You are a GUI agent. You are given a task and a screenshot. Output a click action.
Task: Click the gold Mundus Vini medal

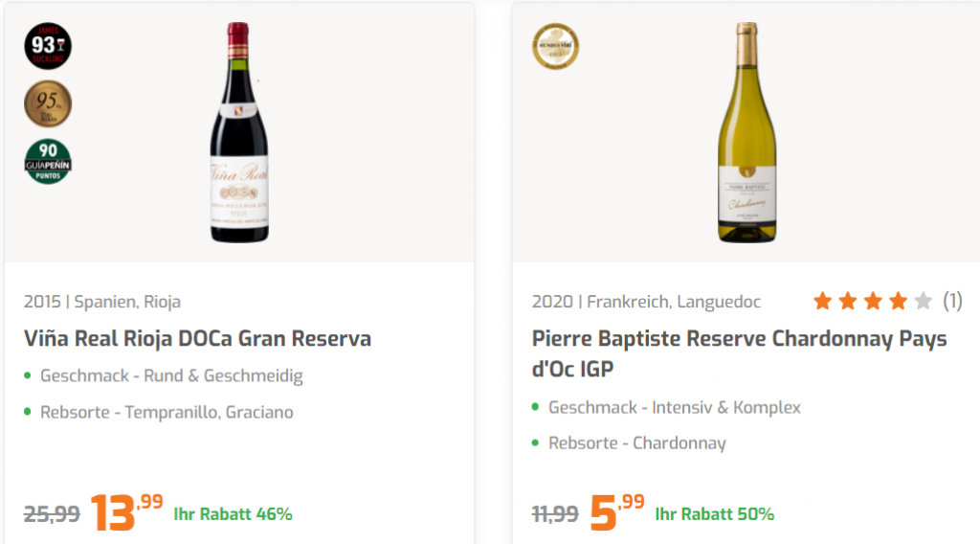556,46
